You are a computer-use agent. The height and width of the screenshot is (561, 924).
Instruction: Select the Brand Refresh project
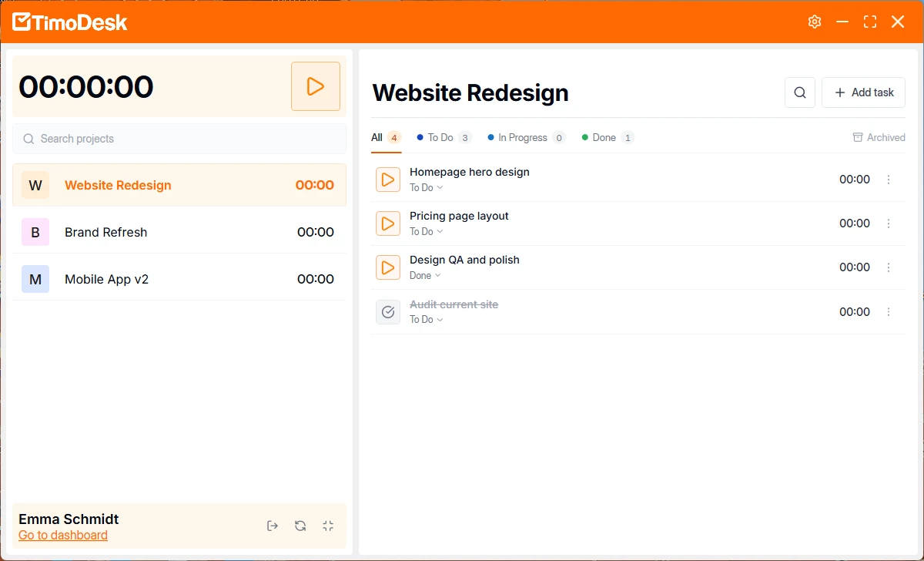point(179,232)
